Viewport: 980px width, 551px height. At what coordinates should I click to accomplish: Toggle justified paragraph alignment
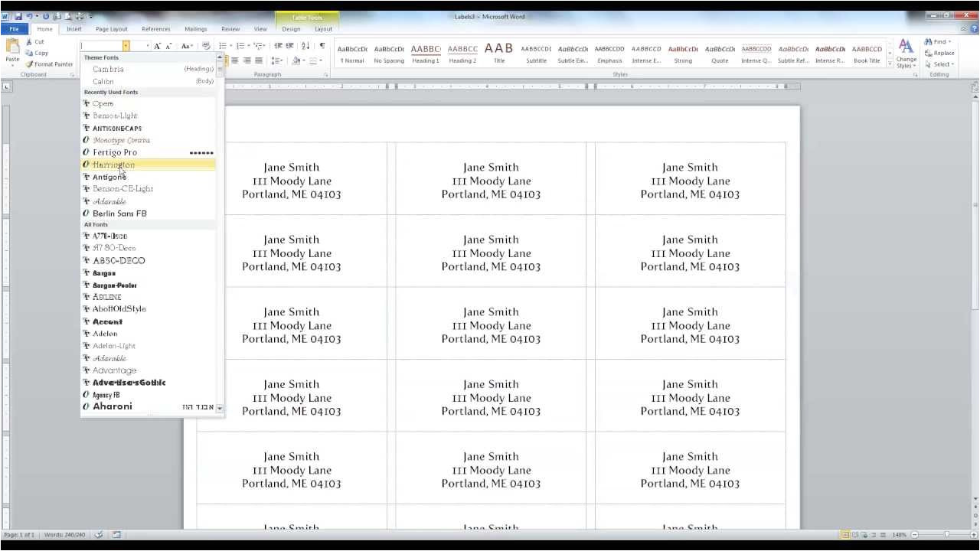point(259,60)
